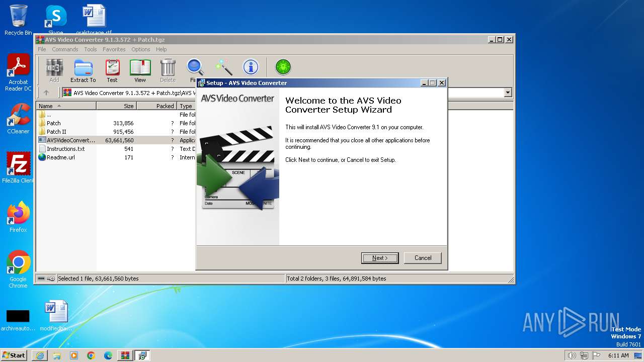644x362 pixels.
Task: Open the Recycle Bin desktop icon
Action: click(x=18, y=20)
